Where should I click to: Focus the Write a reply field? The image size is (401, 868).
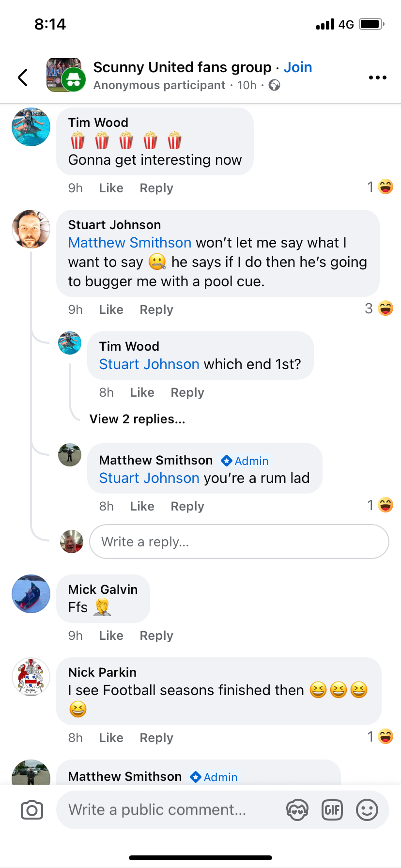click(239, 542)
